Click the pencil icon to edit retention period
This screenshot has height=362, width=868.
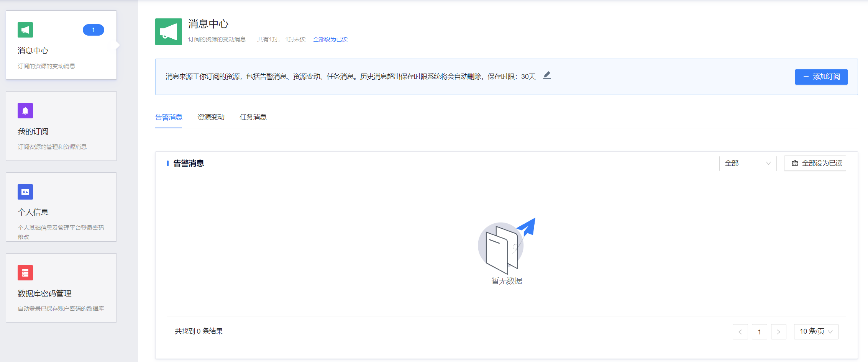547,75
